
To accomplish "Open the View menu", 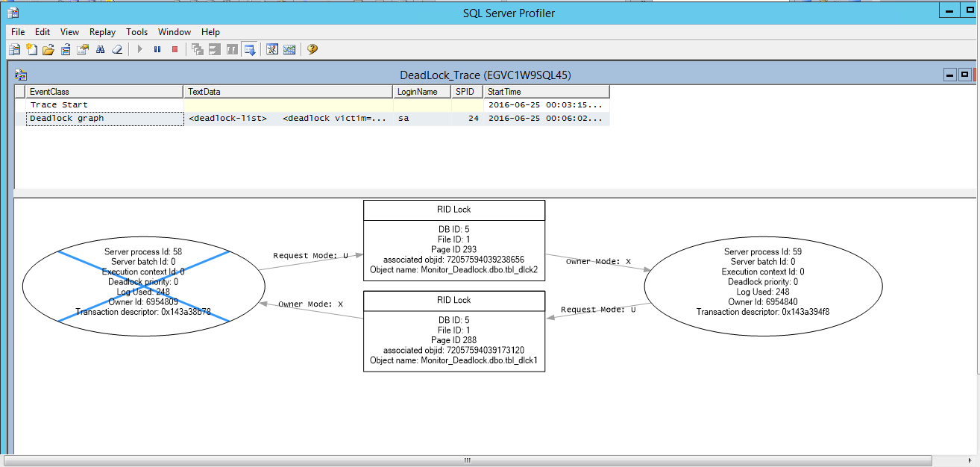I will pos(69,32).
